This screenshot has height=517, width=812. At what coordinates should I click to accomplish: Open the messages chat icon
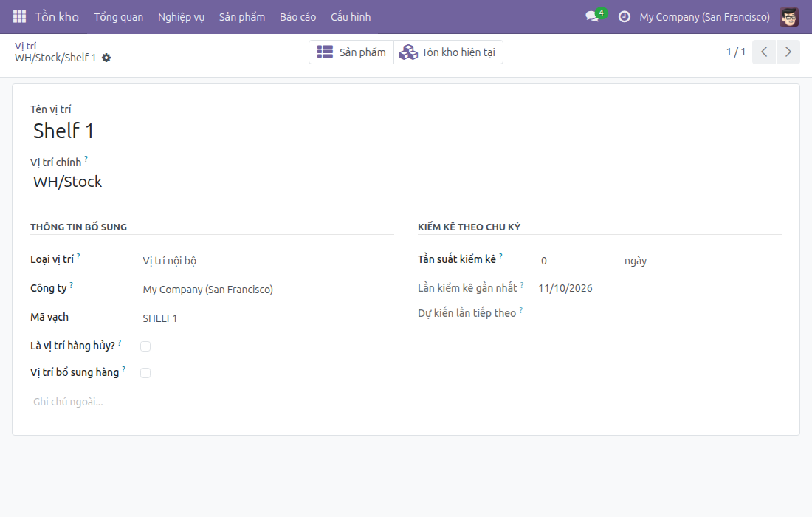[x=592, y=16]
